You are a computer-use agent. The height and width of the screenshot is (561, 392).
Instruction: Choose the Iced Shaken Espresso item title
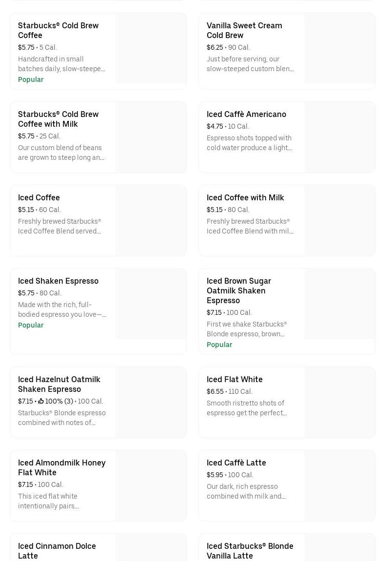[58, 281]
